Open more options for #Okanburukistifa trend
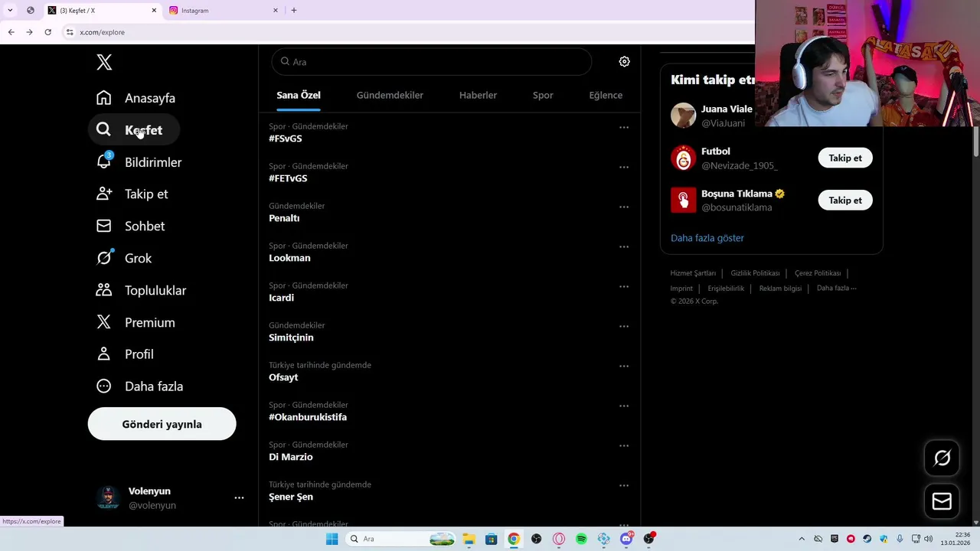This screenshot has width=980, height=551. (x=624, y=406)
